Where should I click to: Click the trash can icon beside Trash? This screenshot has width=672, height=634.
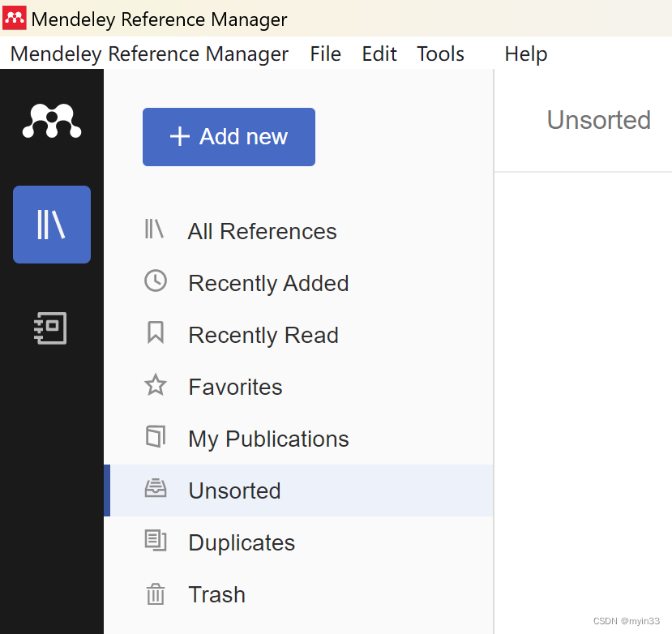tap(155, 593)
